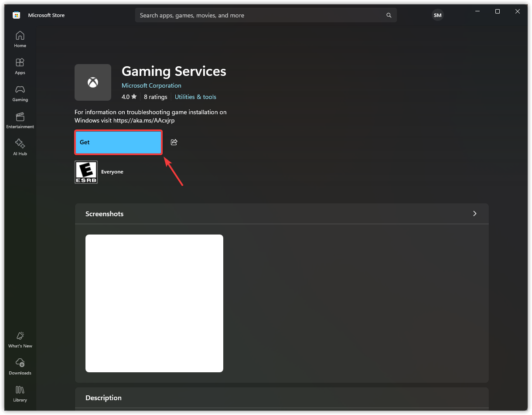The width and height of the screenshot is (532, 415).
Task: Open the Utilities & tools category link
Action: click(195, 97)
